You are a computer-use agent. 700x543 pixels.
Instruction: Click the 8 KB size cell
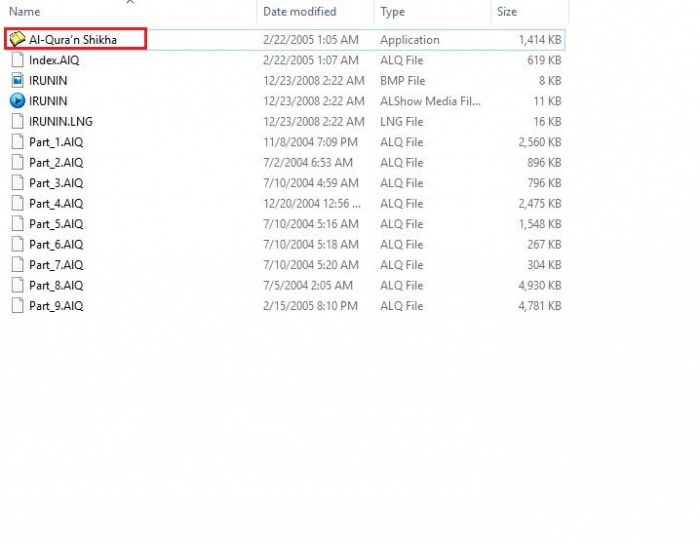pos(550,81)
